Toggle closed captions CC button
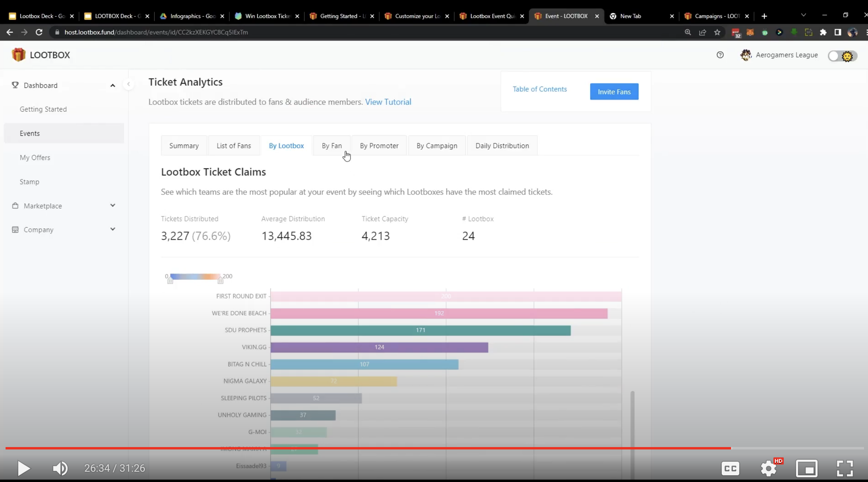The width and height of the screenshot is (868, 482). point(730,469)
